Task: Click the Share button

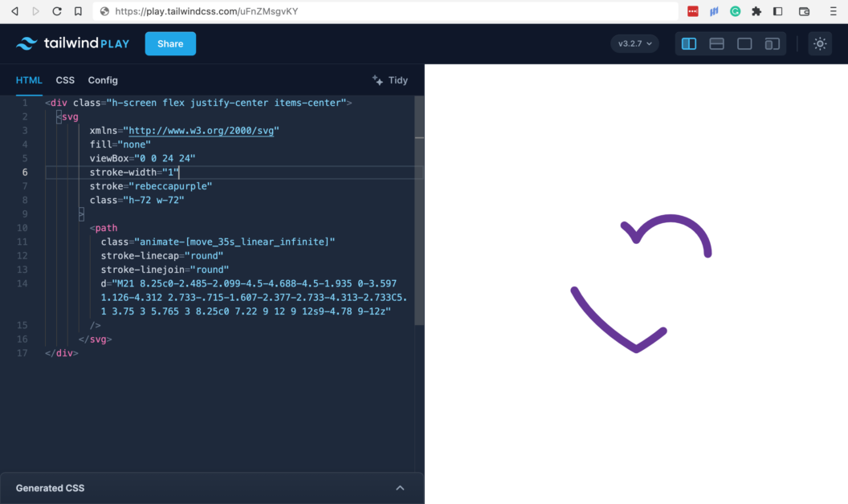Action: (x=169, y=43)
